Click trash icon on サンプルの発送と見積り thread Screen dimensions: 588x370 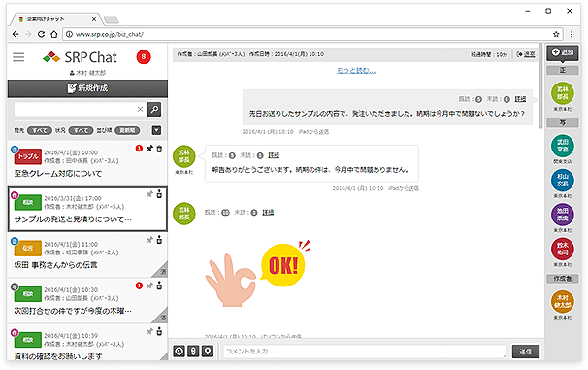click(x=159, y=194)
